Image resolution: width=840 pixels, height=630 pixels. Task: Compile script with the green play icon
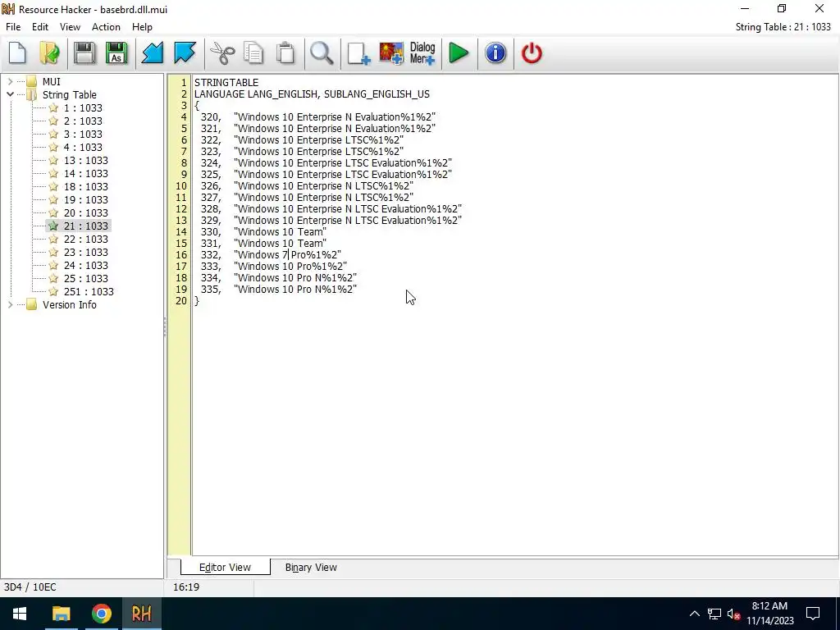pyautogui.click(x=459, y=53)
